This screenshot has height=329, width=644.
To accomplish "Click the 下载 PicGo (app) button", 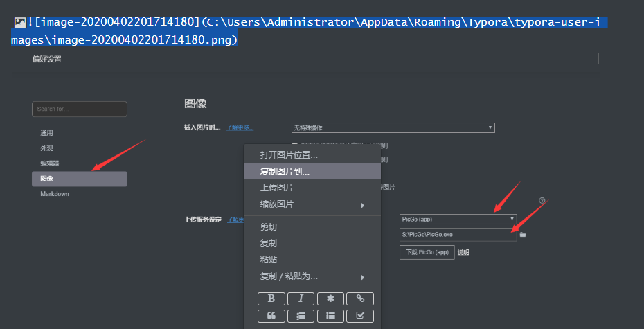I will (427, 252).
